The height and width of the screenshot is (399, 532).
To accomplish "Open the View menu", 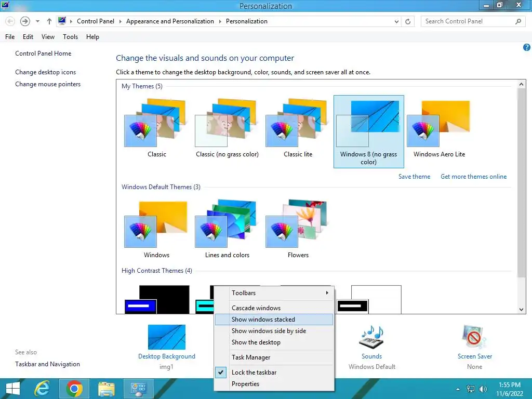I will (48, 37).
